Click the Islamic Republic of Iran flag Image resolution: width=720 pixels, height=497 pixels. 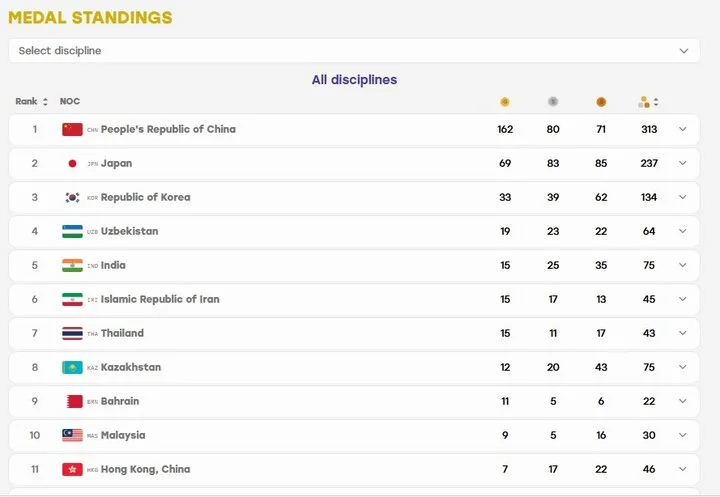pos(72,299)
